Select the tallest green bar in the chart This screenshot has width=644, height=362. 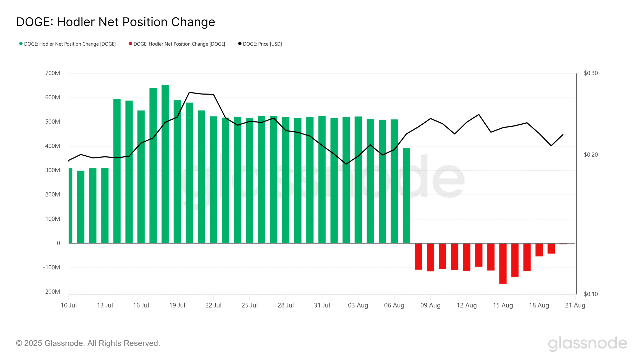point(165,163)
